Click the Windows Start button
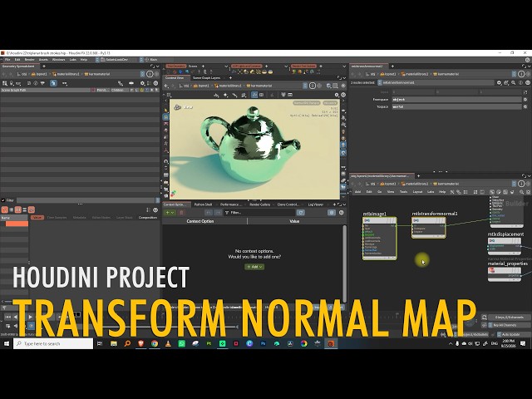 click(6, 343)
